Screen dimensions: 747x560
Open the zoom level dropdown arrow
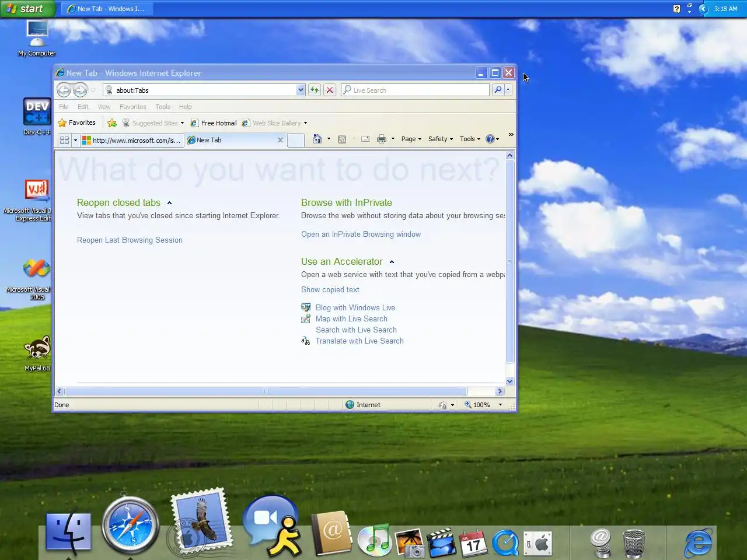coord(500,405)
